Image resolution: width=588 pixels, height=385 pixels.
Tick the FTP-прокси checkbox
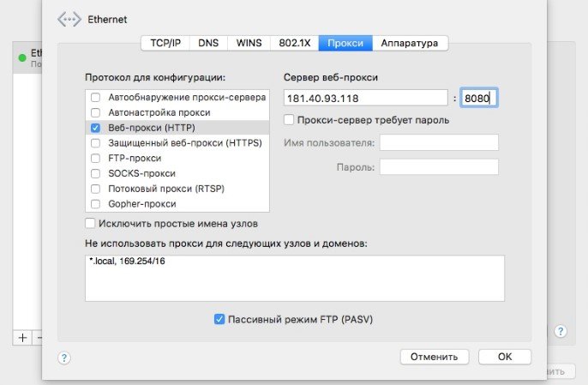(96, 158)
